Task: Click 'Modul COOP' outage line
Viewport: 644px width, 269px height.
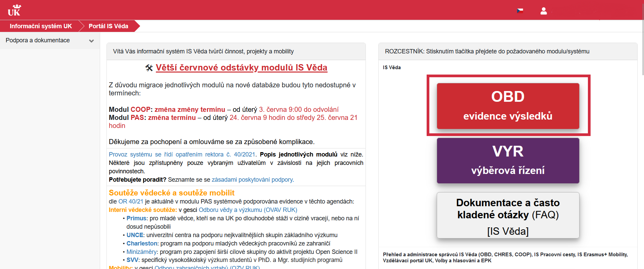Action: (x=224, y=109)
